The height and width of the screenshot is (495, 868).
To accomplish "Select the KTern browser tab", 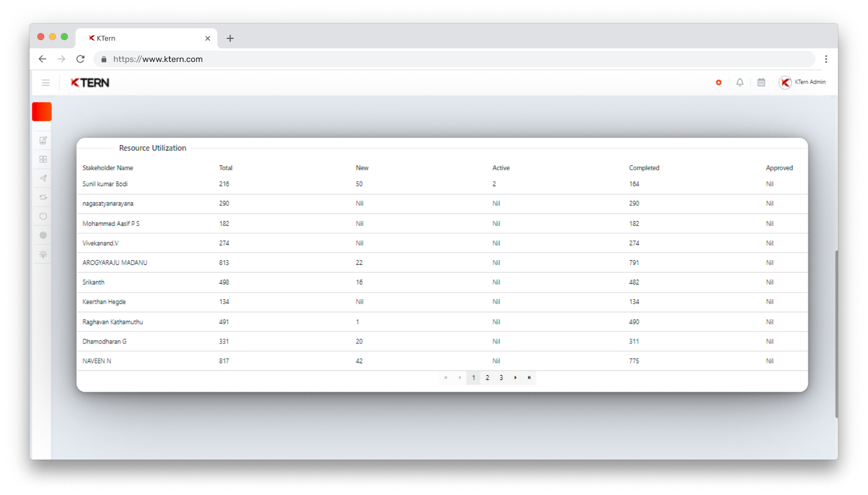I will coord(146,38).
